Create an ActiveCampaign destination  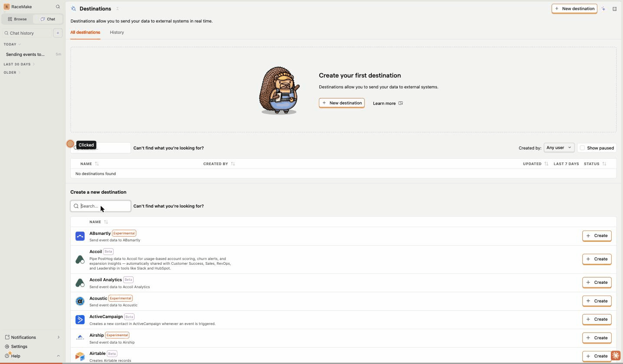[x=597, y=319]
